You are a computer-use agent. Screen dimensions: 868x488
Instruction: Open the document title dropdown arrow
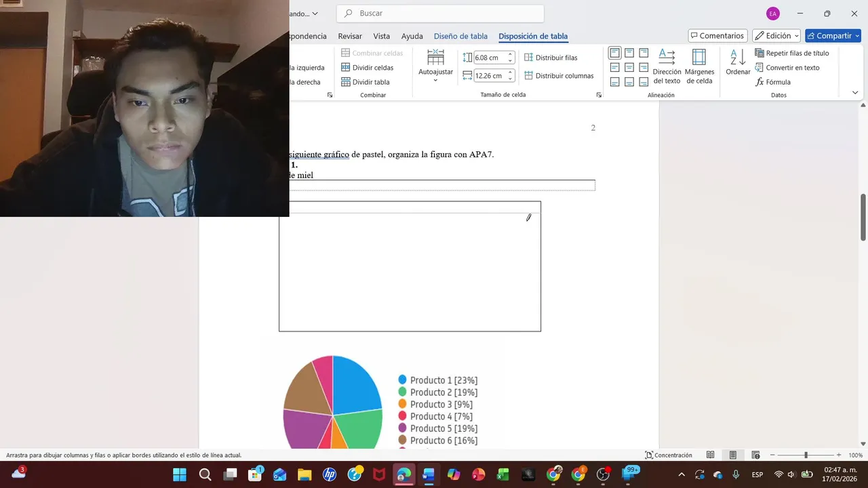pos(315,14)
